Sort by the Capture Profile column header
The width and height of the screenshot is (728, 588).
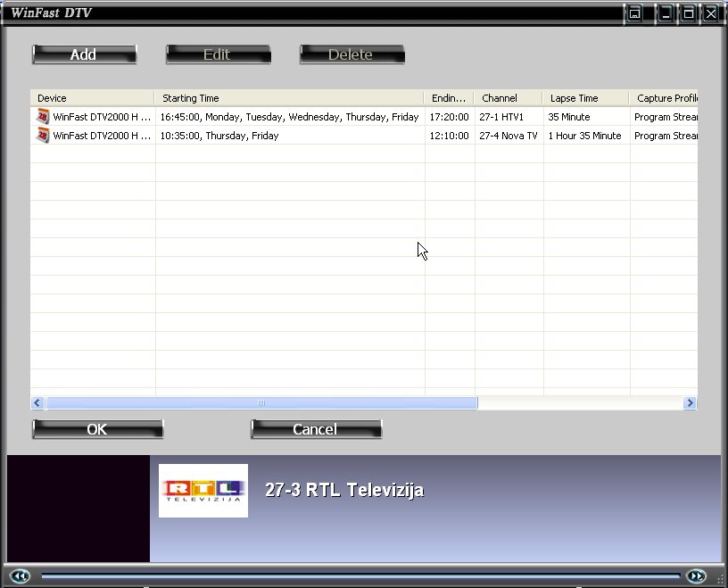[x=664, y=98]
